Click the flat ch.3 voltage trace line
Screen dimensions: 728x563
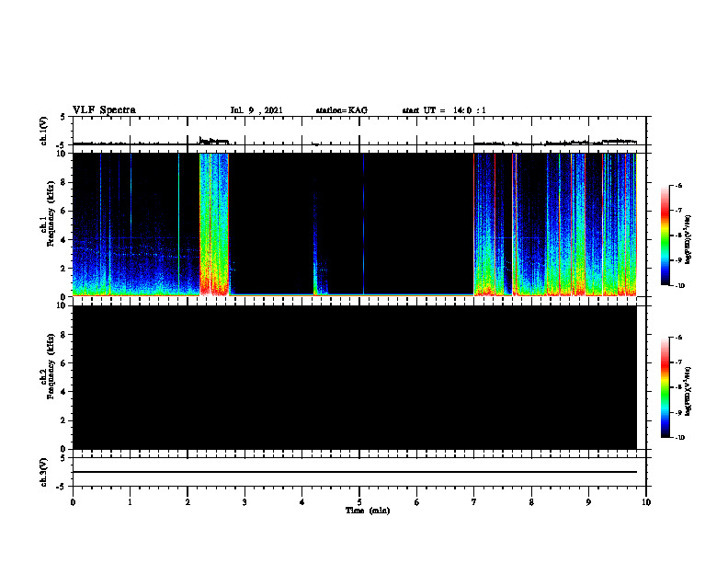click(355, 472)
